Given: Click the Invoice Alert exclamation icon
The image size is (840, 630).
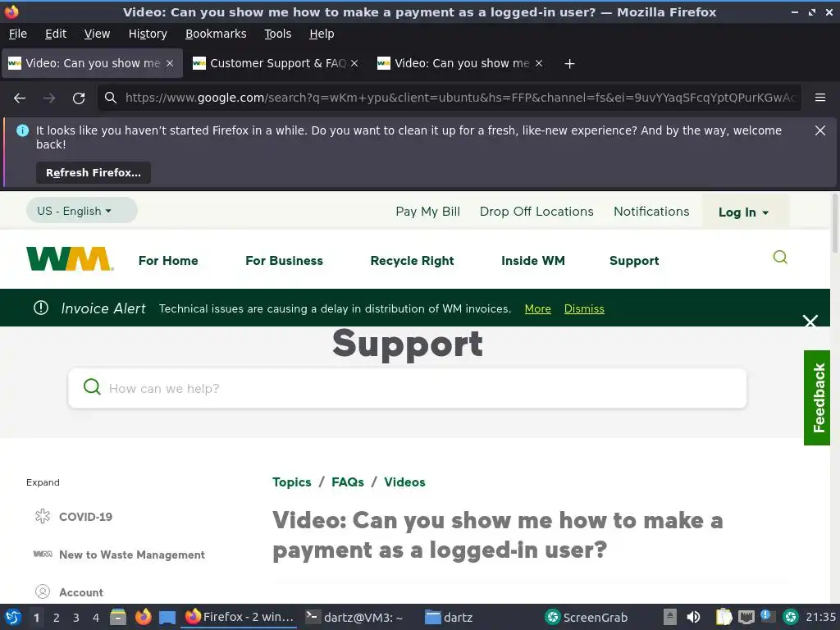Looking at the screenshot, I should pos(41,308).
